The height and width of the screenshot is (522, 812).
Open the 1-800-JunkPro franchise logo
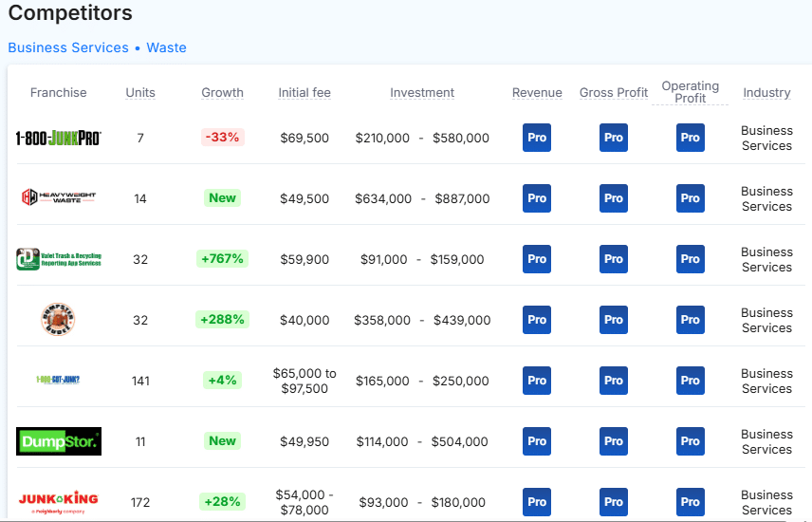pos(59,138)
